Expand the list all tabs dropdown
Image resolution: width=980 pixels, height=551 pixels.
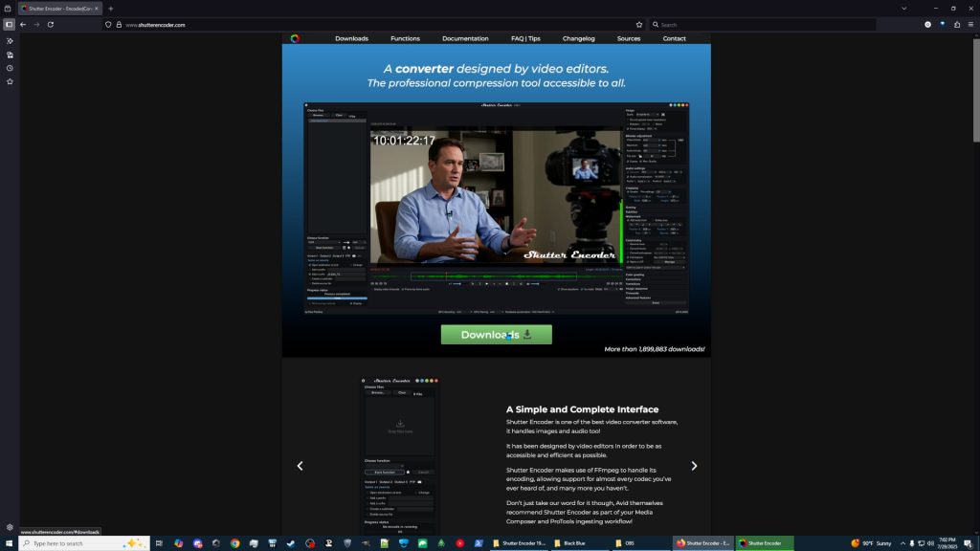point(903,9)
